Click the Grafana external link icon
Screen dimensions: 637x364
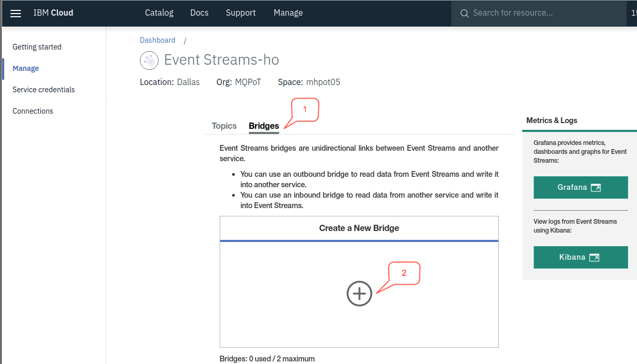pyautogui.click(x=596, y=188)
